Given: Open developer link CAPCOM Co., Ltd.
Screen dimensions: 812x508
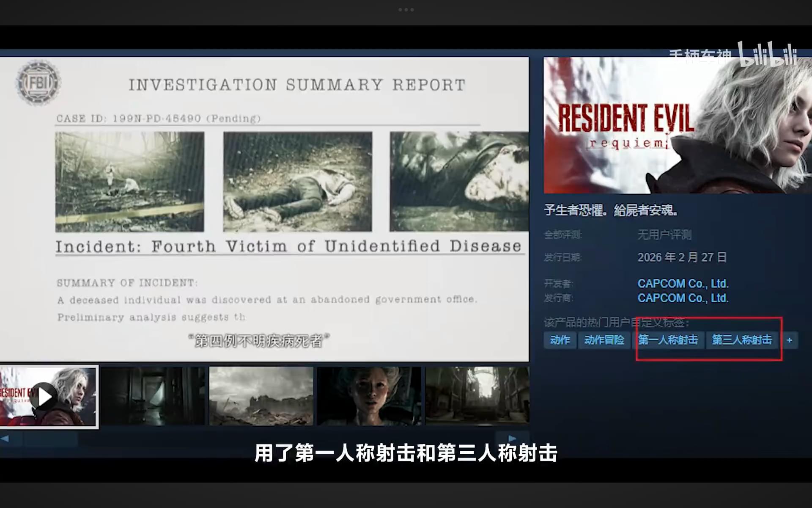Looking at the screenshot, I should click(683, 283).
